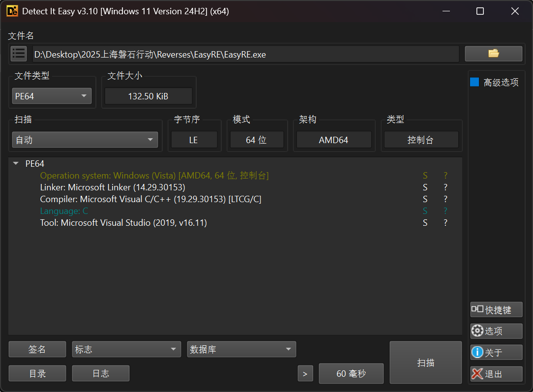Image resolution: width=533 pixels, height=392 pixels.
Task: Click S on the Tool row
Action: point(425,223)
